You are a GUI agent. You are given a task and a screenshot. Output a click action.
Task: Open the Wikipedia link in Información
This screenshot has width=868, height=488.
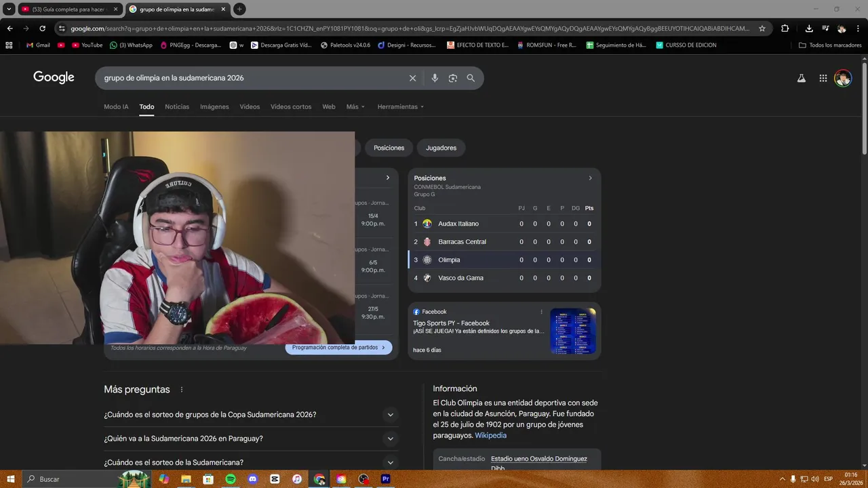click(490, 435)
